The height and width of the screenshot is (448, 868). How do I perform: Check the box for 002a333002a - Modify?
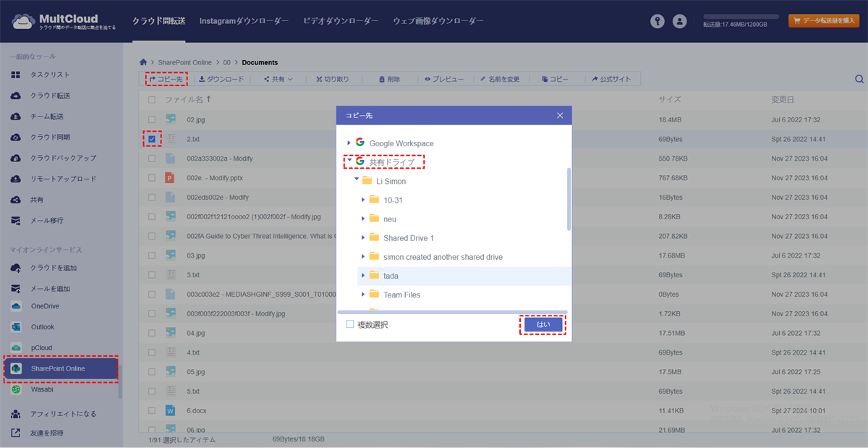152,158
